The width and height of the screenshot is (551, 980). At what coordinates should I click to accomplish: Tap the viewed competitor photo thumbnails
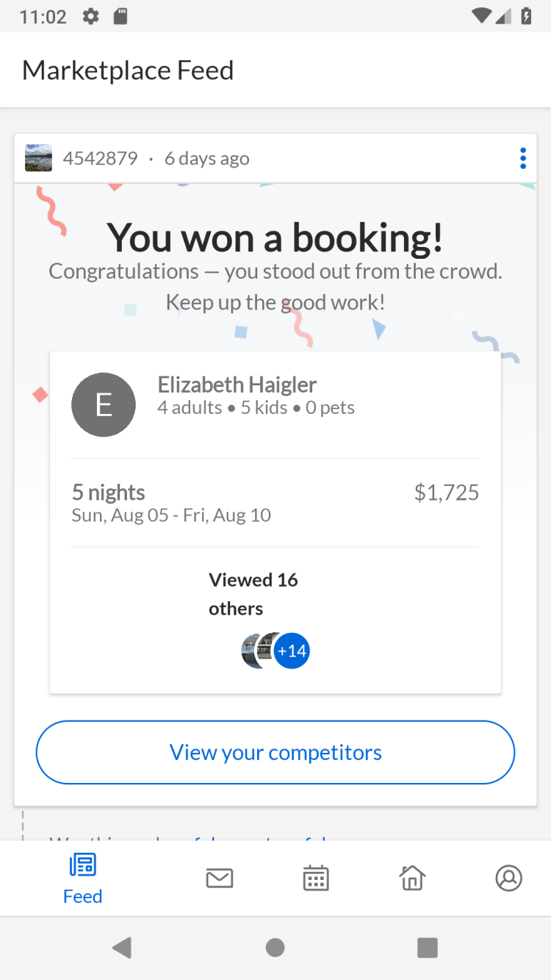pyautogui.click(x=257, y=651)
